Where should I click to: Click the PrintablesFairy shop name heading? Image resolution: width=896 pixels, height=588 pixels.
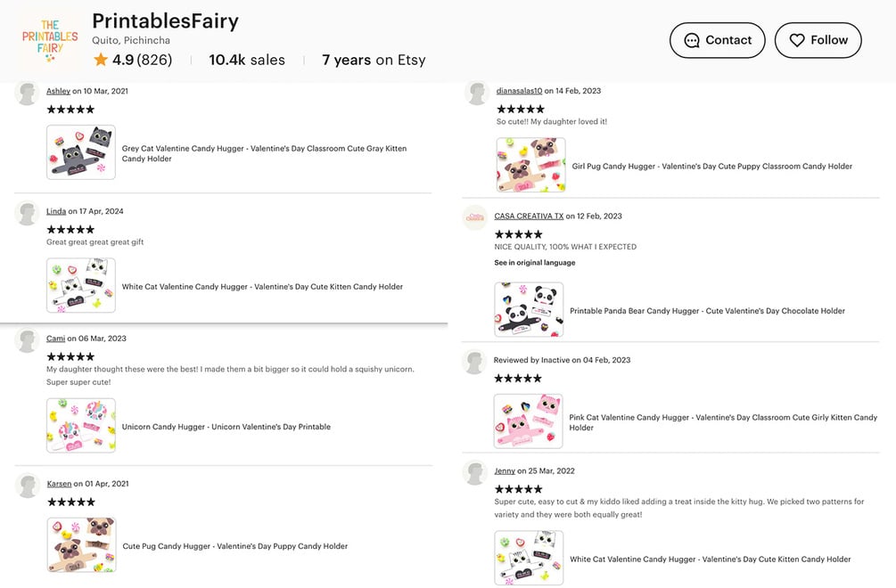coord(165,21)
